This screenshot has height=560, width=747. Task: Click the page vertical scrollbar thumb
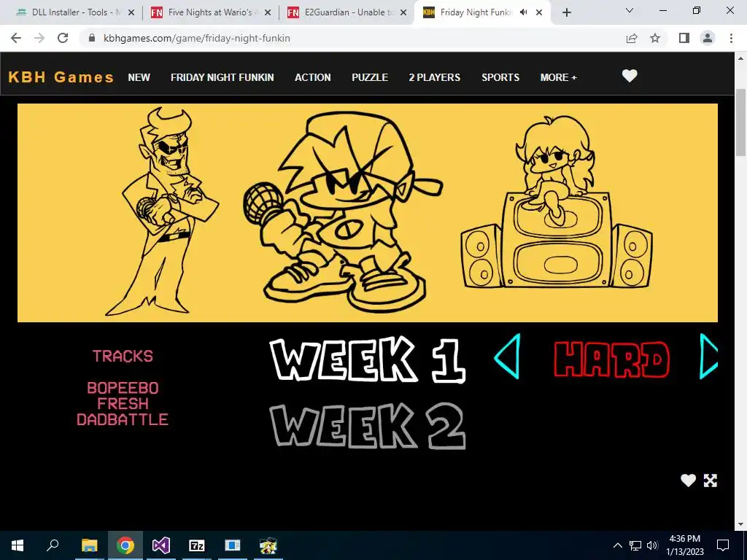coord(741,122)
